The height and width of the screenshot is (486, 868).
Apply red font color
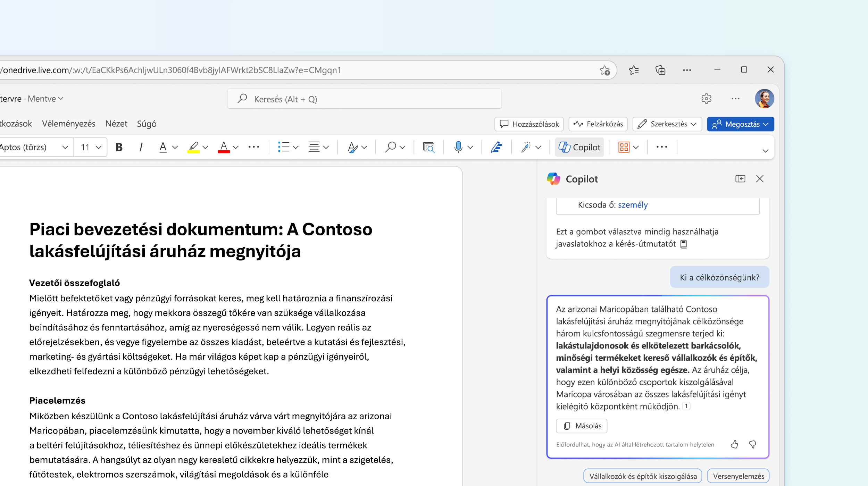(x=224, y=147)
